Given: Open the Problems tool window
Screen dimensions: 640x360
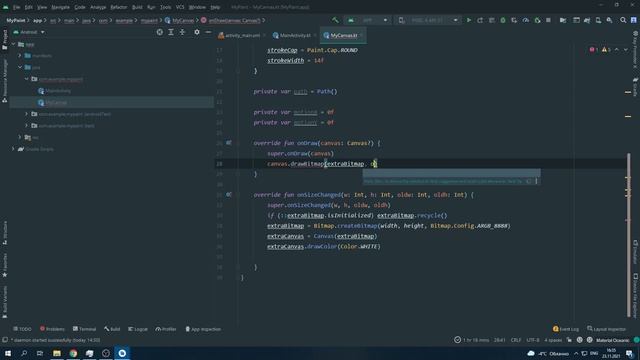Looking at the screenshot, I should click(52, 329).
